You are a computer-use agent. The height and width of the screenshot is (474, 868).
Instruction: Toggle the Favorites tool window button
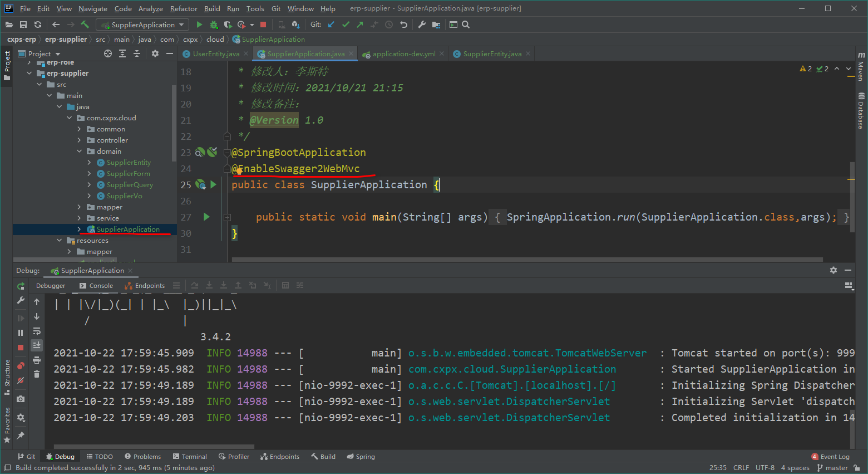[7, 426]
